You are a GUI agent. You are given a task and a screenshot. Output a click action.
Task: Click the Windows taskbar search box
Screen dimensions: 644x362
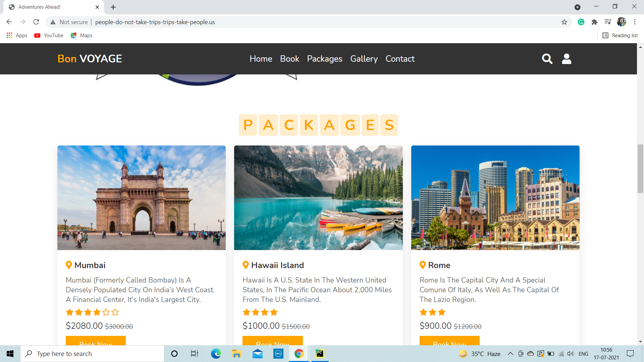click(92, 354)
